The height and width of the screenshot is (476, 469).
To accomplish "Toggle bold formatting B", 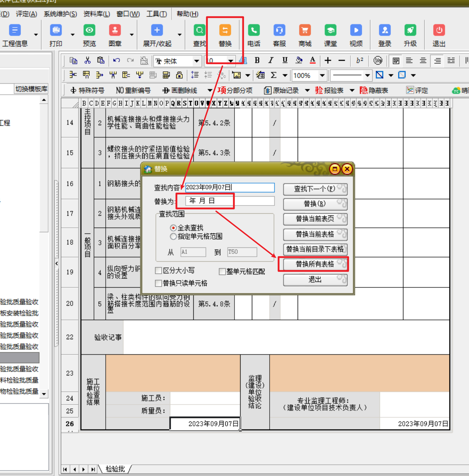I will (x=257, y=60).
